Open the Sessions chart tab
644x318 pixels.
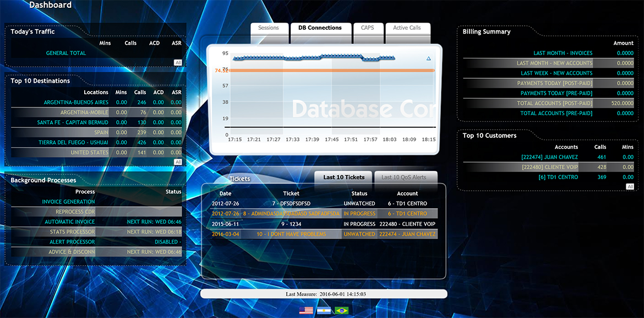click(269, 28)
